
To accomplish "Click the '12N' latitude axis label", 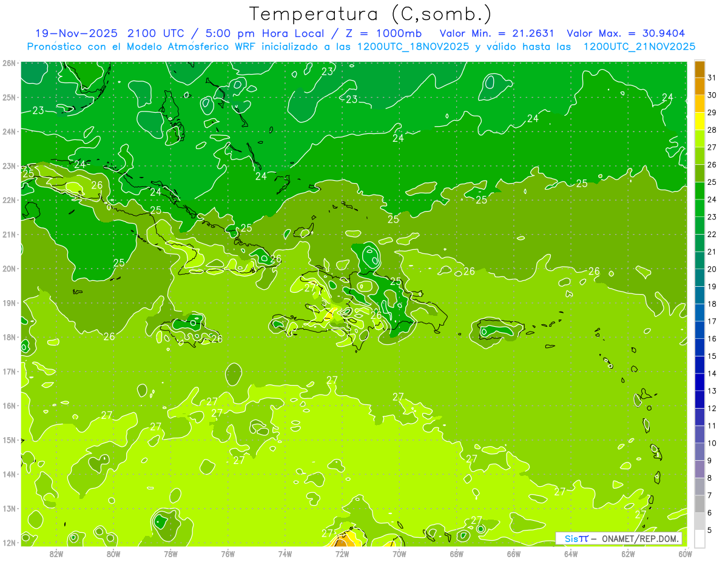I will 9,543.
